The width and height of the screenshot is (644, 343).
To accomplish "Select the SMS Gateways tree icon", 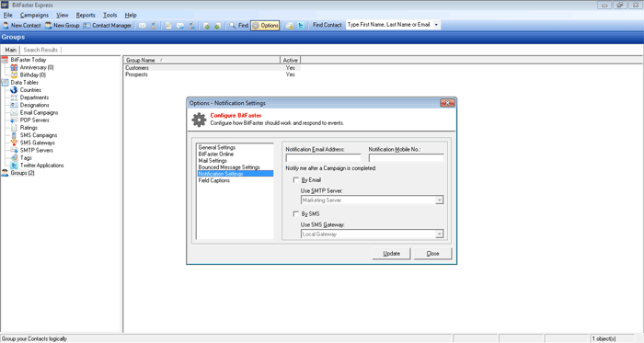I will [14, 143].
